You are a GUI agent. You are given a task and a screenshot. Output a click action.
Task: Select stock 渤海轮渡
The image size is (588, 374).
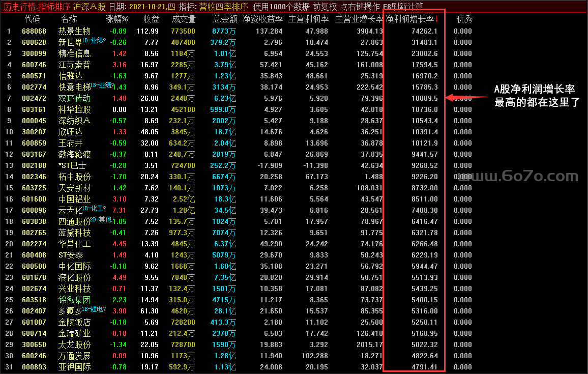[74, 155]
